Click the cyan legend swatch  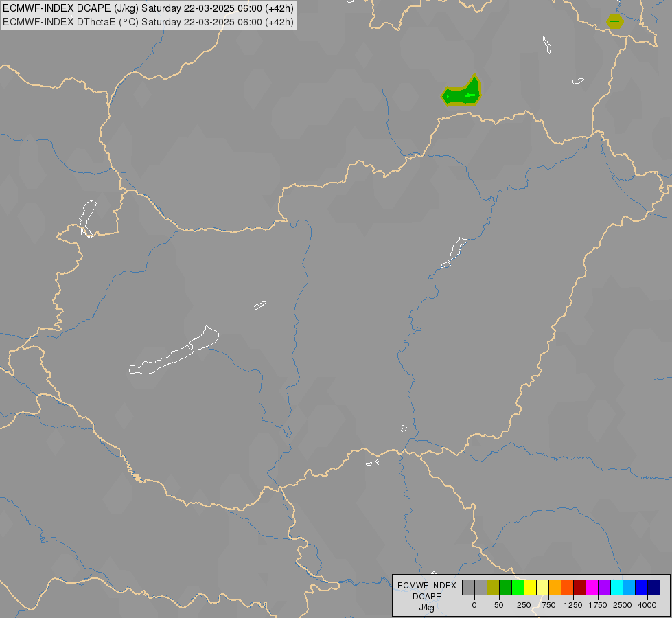coord(617,587)
